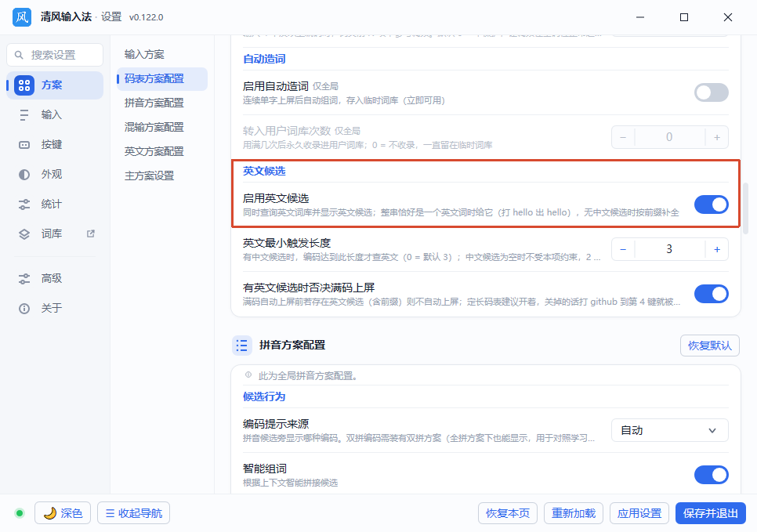The height and width of the screenshot is (532, 757).
Task: Click the list icon beside 拼音方案配置 heading
Action: (242, 346)
